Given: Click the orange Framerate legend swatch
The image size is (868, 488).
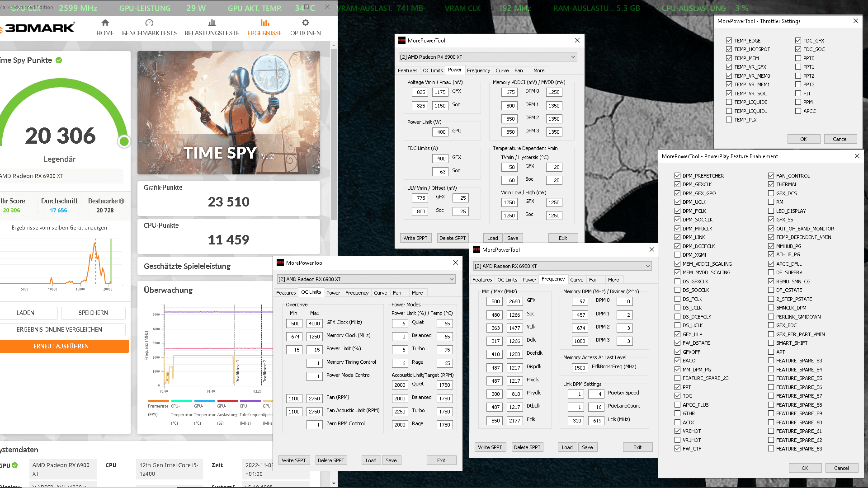Looking at the screenshot, I should pos(158,401).
